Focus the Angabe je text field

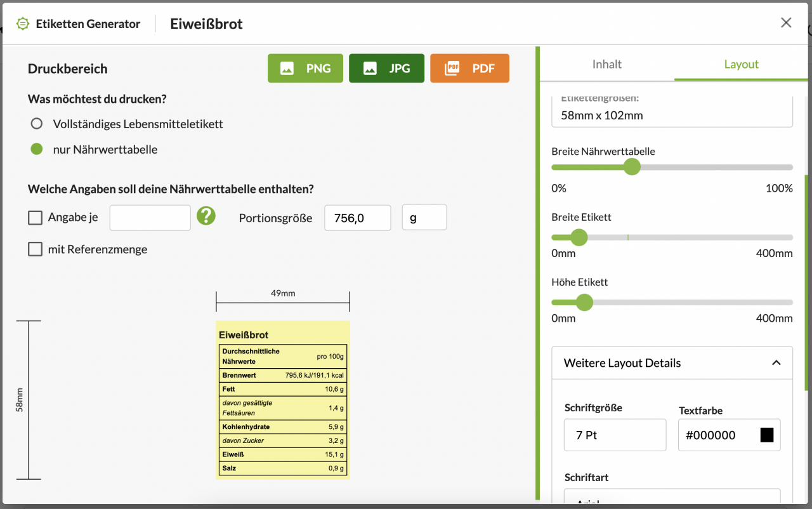point(150,218)
